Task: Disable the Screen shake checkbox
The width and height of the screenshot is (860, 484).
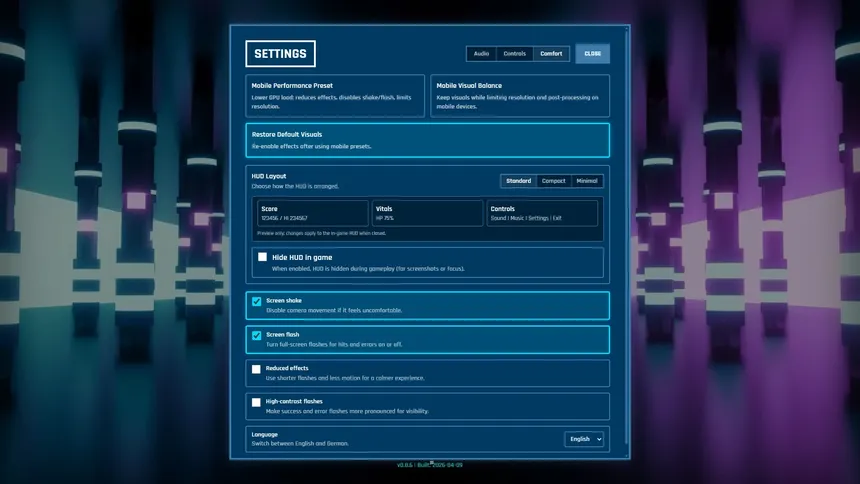Action: tap(257, 301)
